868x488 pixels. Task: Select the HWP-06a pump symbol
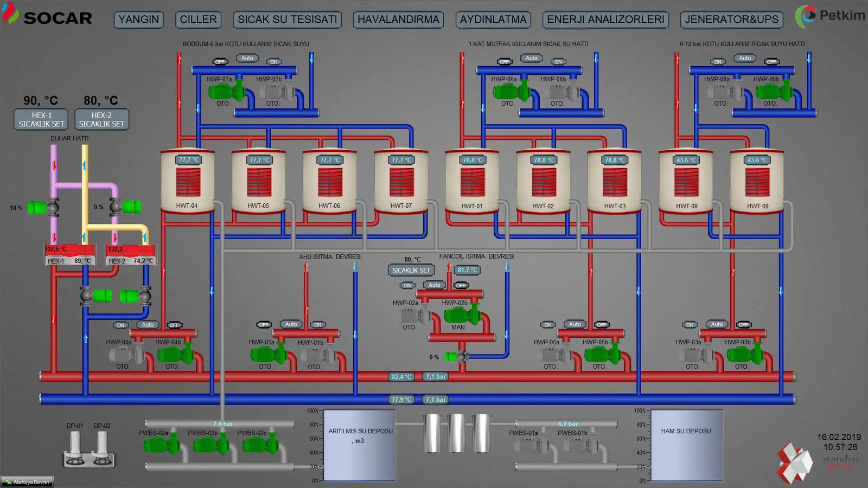click(510, 92)
